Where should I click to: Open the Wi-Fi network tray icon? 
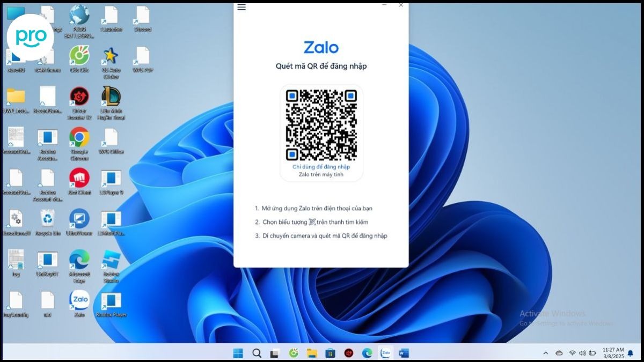click(573, 353)
